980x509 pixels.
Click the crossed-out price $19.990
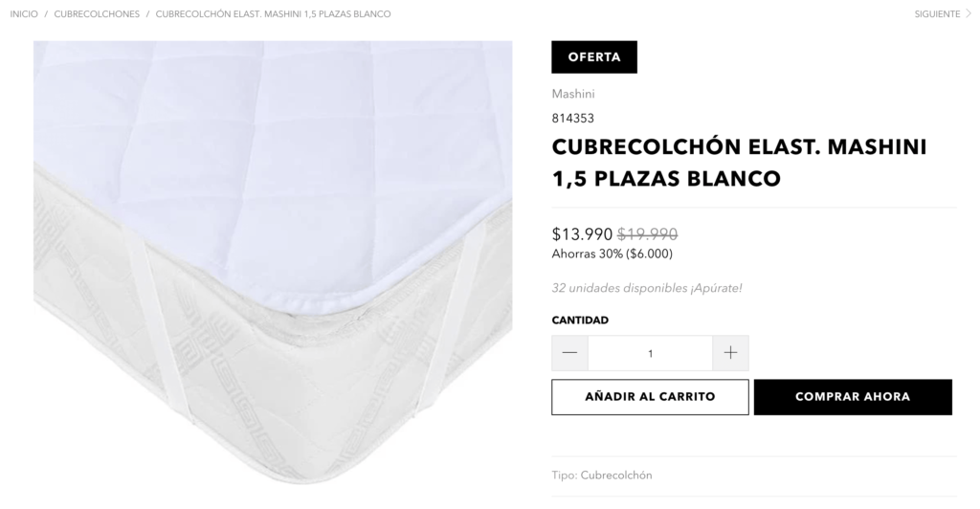[x=648, y=234]
